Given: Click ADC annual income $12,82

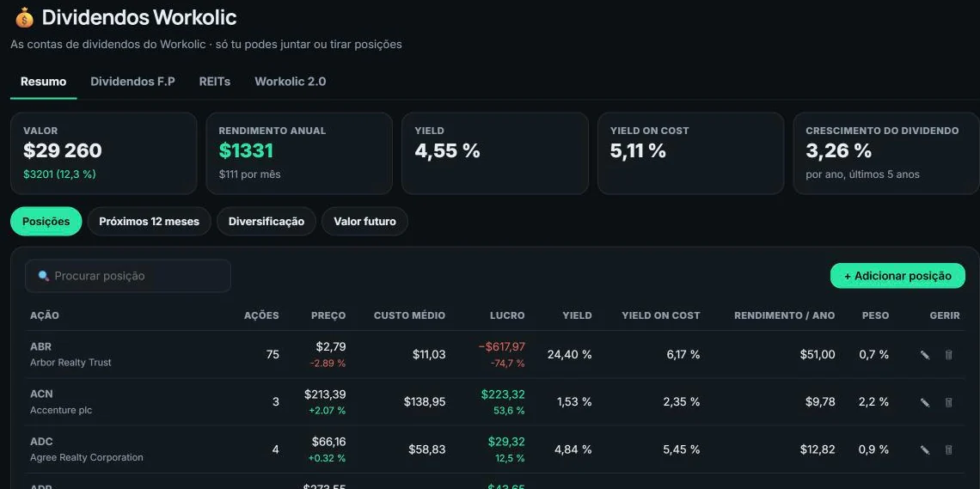Looking at the screenshot, I should coord(818,449).
